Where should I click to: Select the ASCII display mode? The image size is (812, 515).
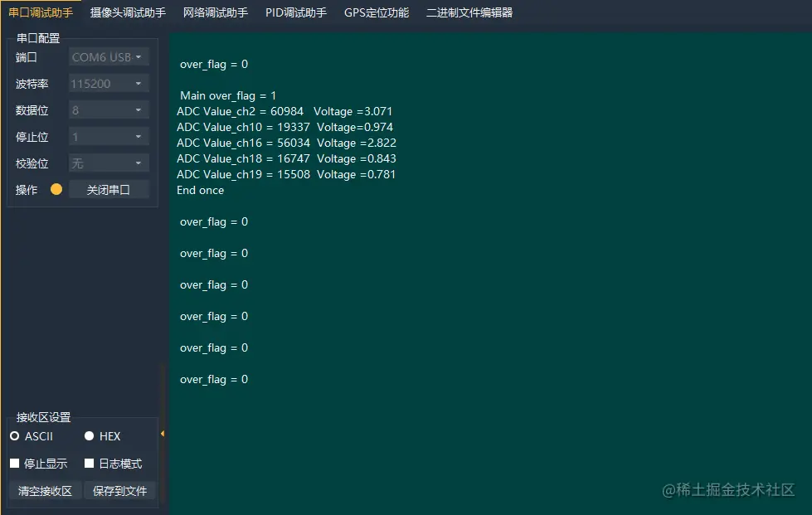click(15, 436)
